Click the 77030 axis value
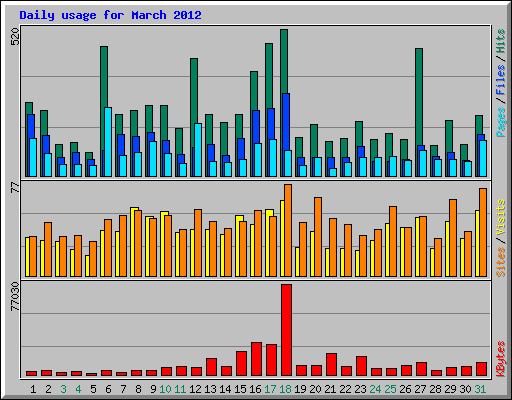This screenshot has width=512, height=400. pos(15,296)
